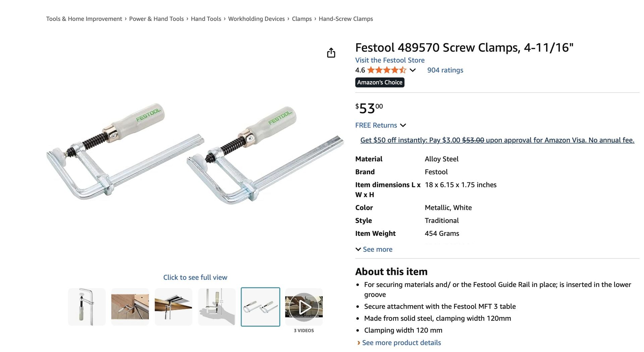
Task: Click the Amazon's Choice badge
Action: click(x=380, y=82)
